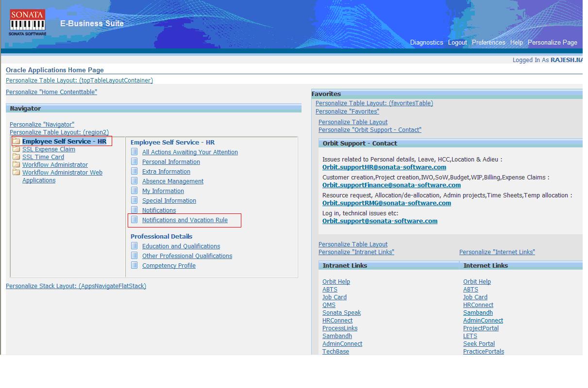This screenshot has height=388, width=588.
Task: Click Personalize "Internet Links"
Action: tap(497, 252)
